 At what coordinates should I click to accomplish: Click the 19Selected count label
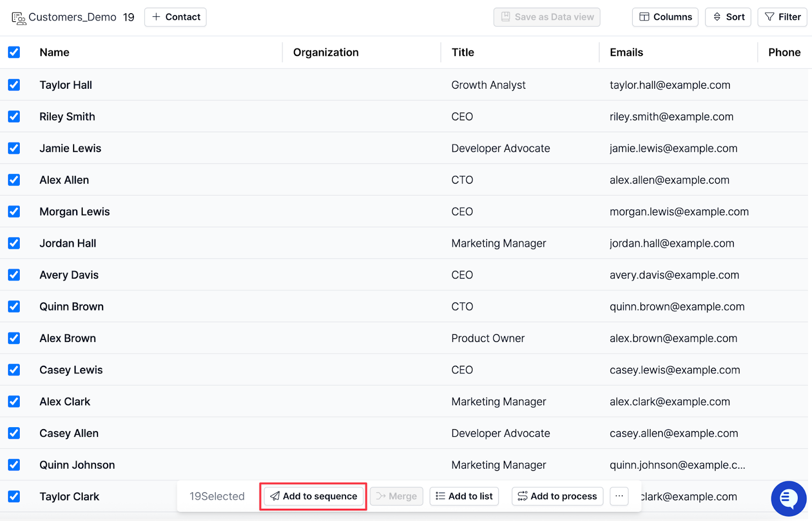click(x=217, y=496)
